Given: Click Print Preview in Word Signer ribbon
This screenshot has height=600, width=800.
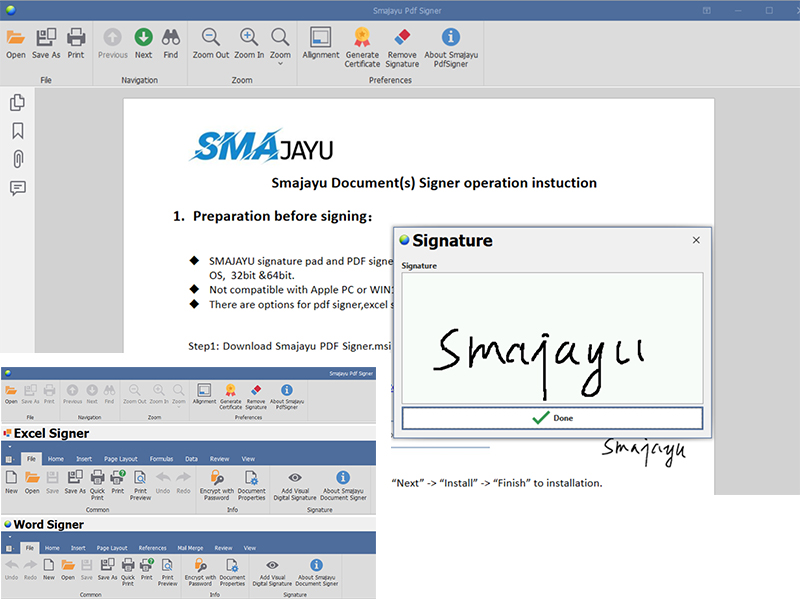Looking at the screenshot, I should [167, 572].
